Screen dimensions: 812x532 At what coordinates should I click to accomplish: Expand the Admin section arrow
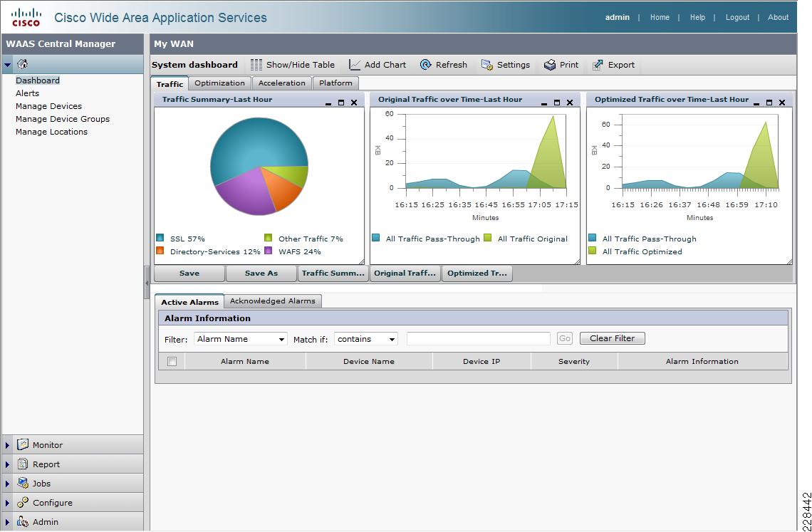(x=7, y=521)
